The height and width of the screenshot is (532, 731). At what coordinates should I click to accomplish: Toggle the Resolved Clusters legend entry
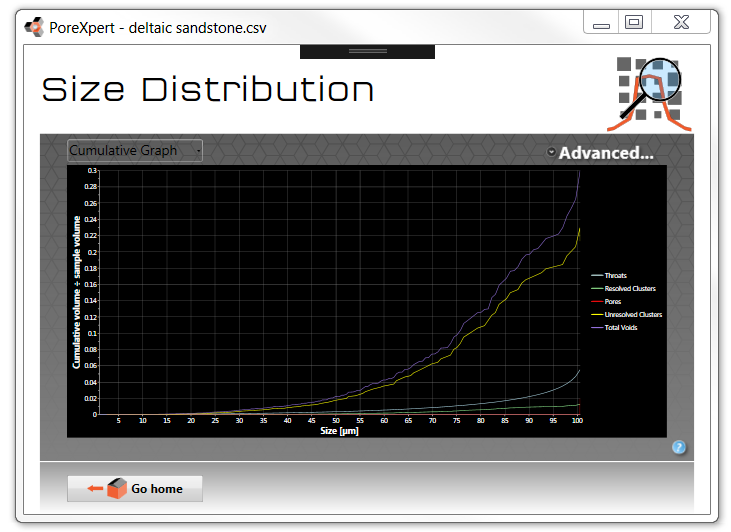point(629,288)
